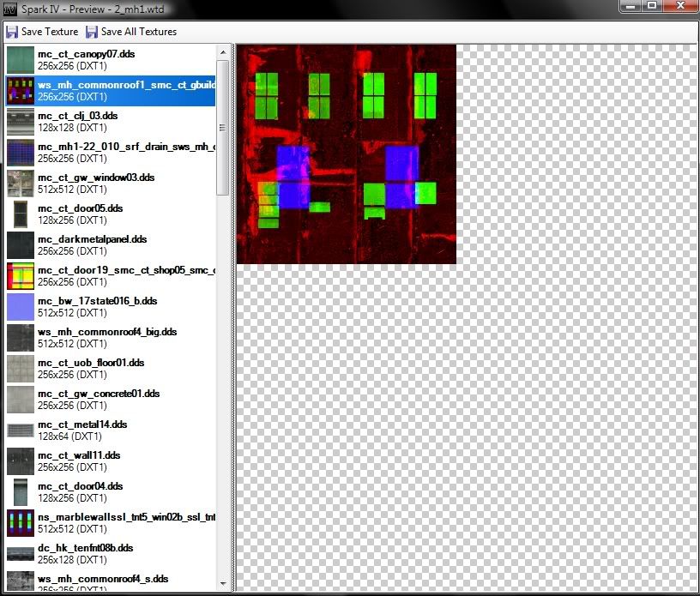Image resolution: width=700 pixels, height=596 pixels.
Task: Click the Spark IV app icon in title bar
Action: point(10,8)
